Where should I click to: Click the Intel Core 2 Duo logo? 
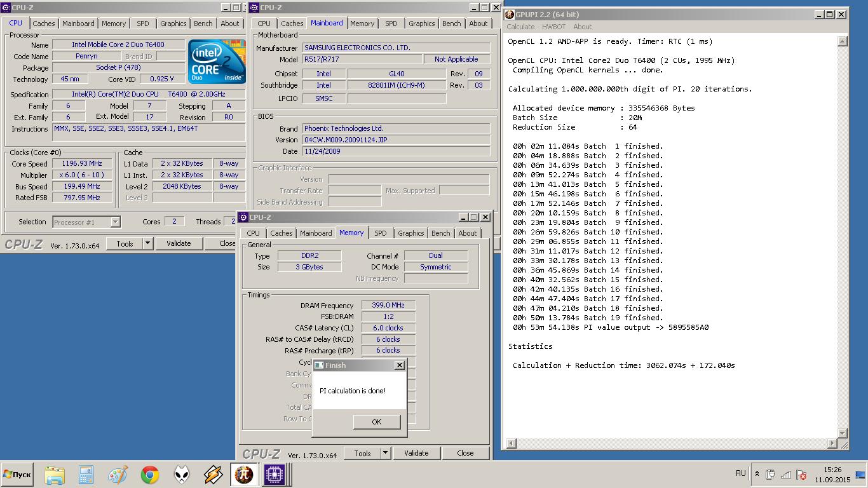(x=217, y=62)
